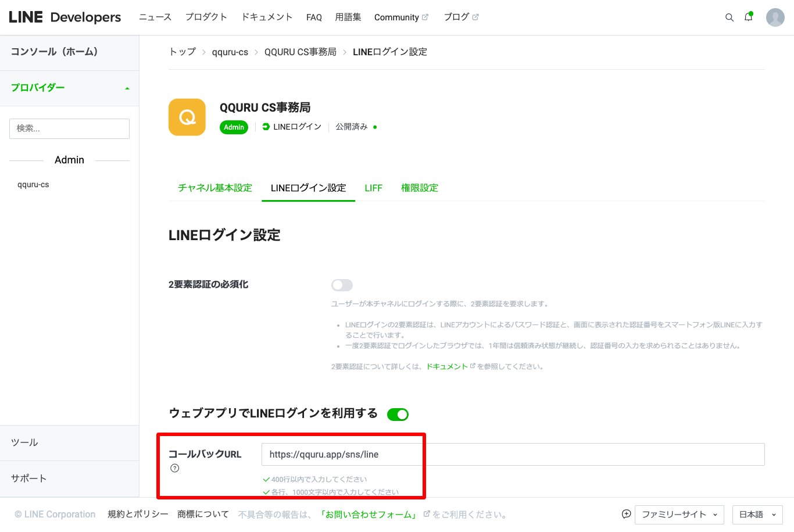This screenshot has width=794, height=532.
Task: Enable the two-factor authentication toggle
Action: 342,285
